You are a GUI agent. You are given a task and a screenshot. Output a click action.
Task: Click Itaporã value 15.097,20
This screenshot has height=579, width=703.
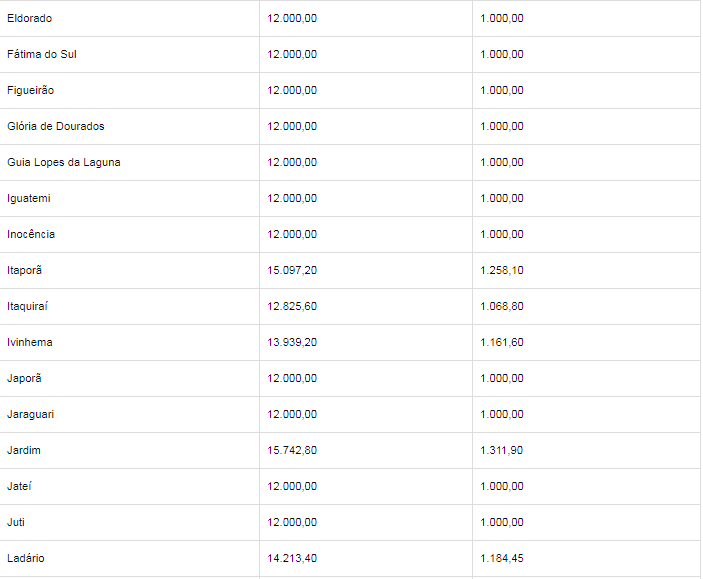292,270
